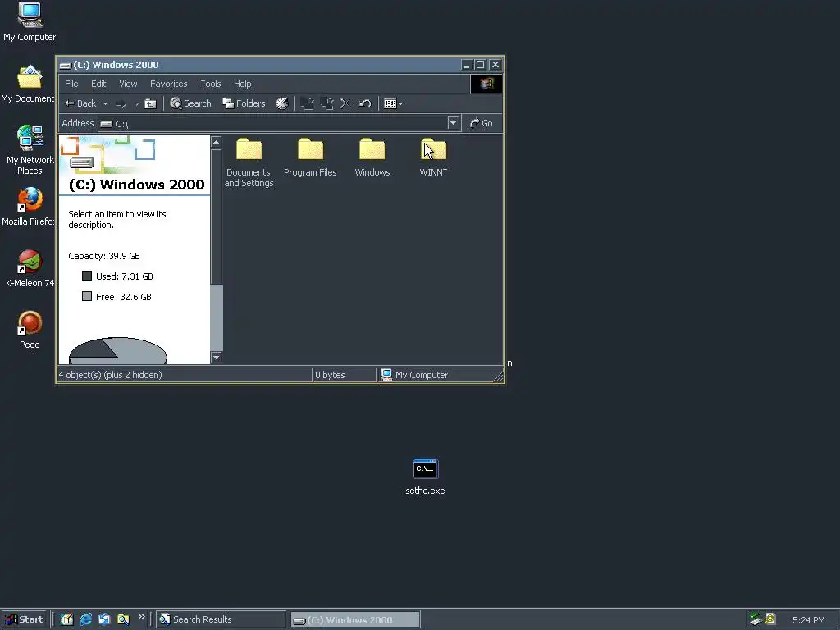Select the sethc.exe desktop file
This screenshot has height=630, width=840.
click(426, 477)
